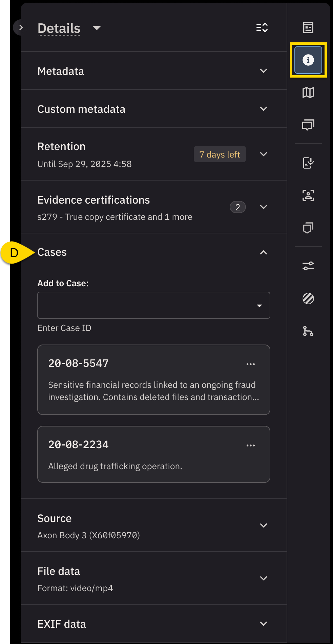Open the map panel icon

click(308, 92)
